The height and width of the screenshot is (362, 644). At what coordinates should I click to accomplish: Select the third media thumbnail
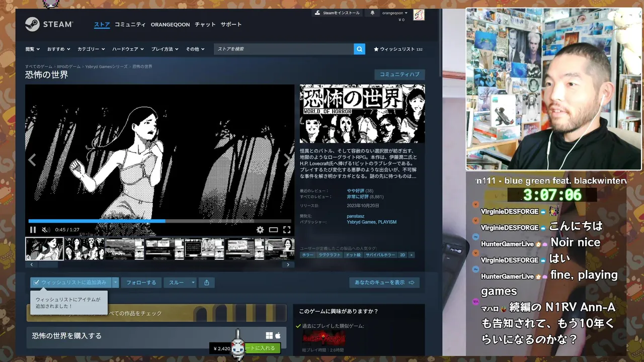coord(125,249)
